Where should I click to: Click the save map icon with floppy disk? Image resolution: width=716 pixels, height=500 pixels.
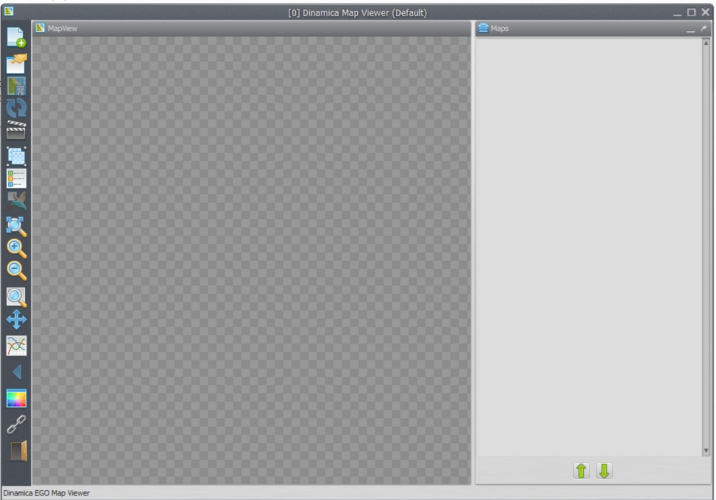(16, 86)
